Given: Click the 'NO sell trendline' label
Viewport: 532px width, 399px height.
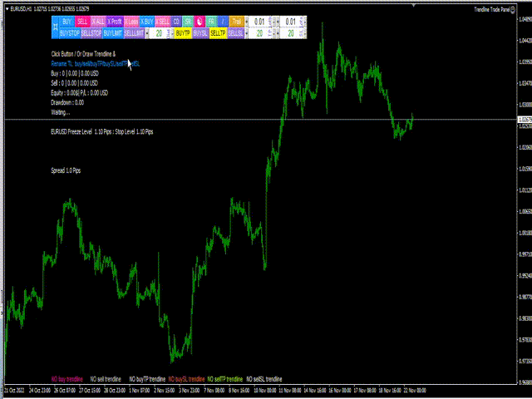Looking at the screenshot, I should [106, 379].
